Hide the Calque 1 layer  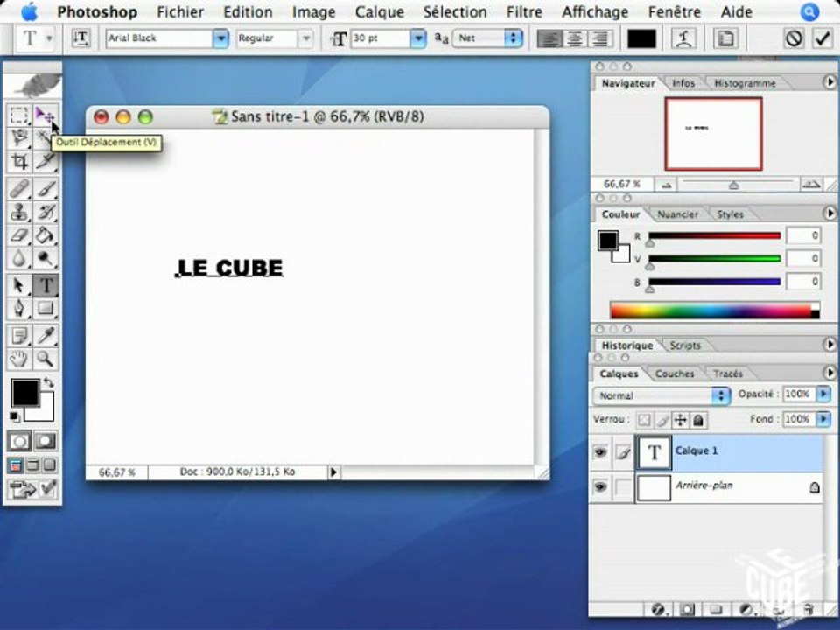600,452
